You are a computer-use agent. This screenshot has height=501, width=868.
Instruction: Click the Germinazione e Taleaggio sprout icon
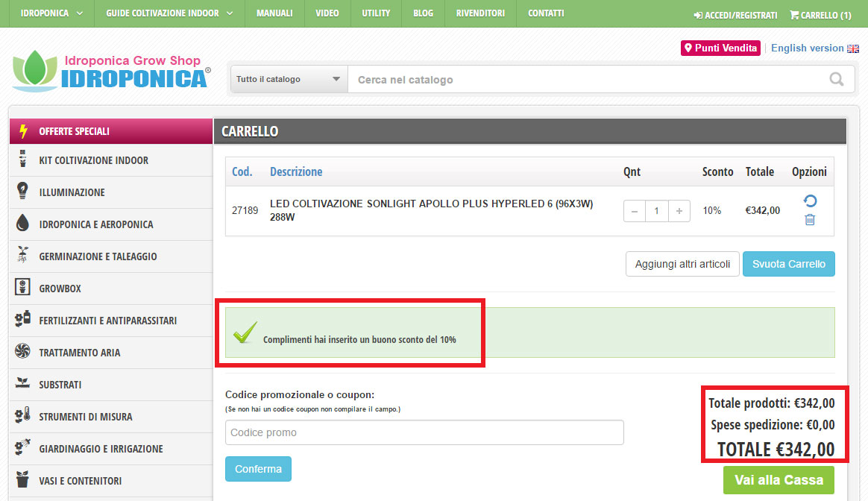(22, 255)
